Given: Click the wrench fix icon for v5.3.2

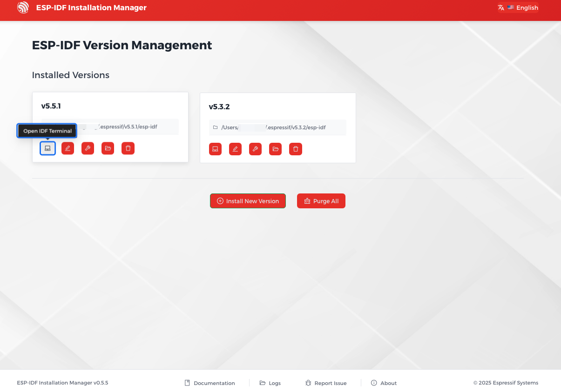Looking at the screenshot, I should (255, 149).
